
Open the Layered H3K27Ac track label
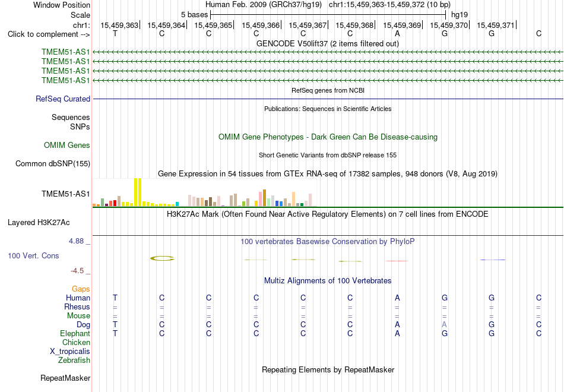(39, 223)
